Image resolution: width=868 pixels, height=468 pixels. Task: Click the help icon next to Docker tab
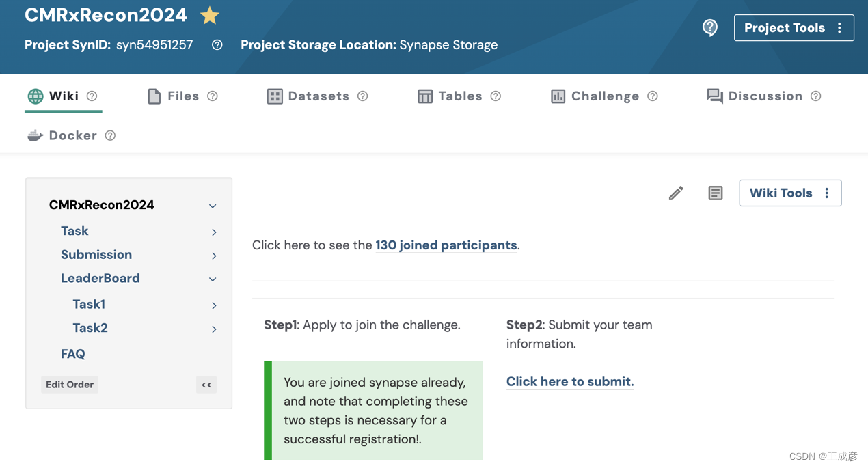110,135
